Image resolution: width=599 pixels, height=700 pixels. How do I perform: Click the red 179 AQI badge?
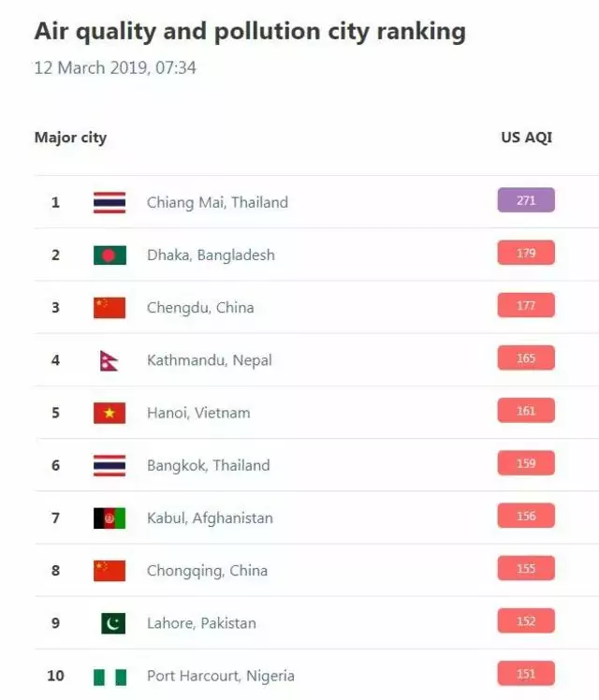(x=526, y=253)
